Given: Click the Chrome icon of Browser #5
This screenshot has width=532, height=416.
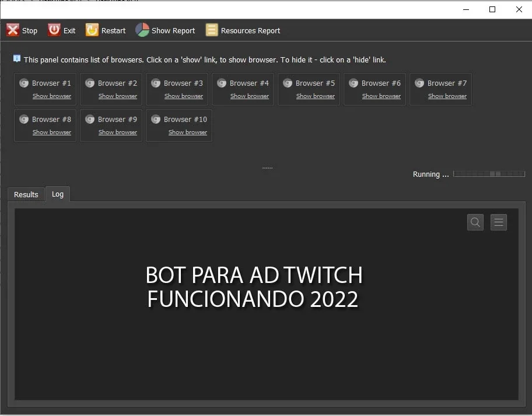Looking at the screenshot, I should 288,83.
